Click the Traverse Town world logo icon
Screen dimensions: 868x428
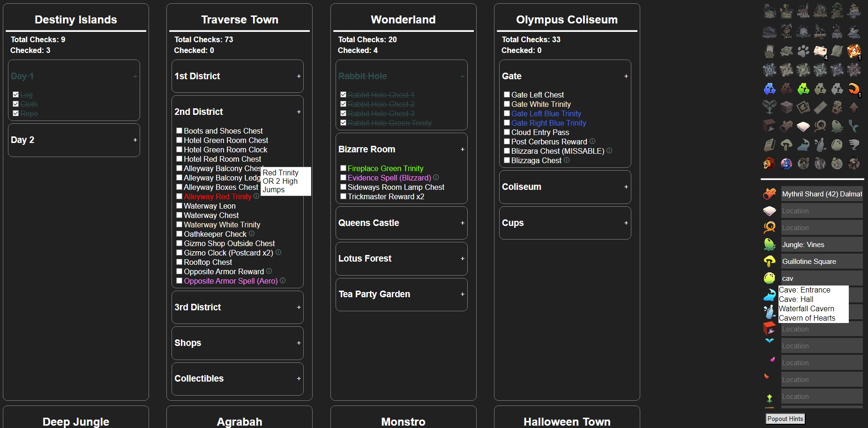click(786, 11)
